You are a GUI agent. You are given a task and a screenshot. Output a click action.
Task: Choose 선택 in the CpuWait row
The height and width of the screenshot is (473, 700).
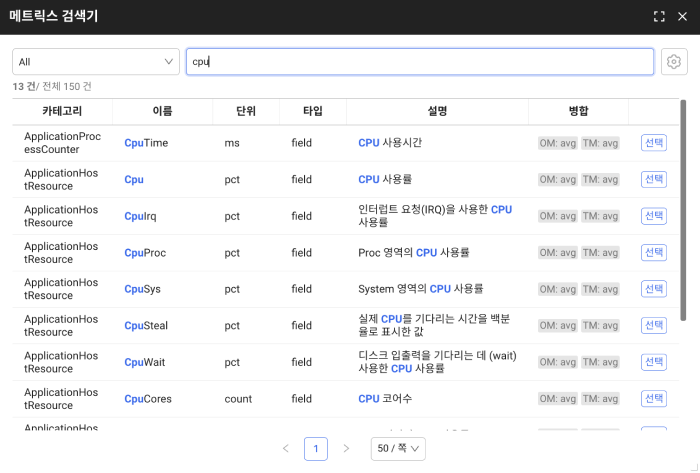pyautogui.click(x=654, y=362)
